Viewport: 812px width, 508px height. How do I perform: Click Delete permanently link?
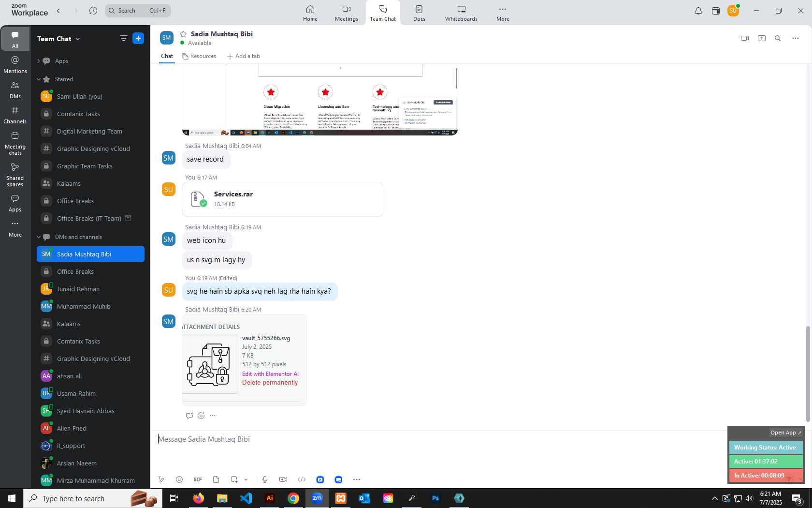(x=270, y=383)
